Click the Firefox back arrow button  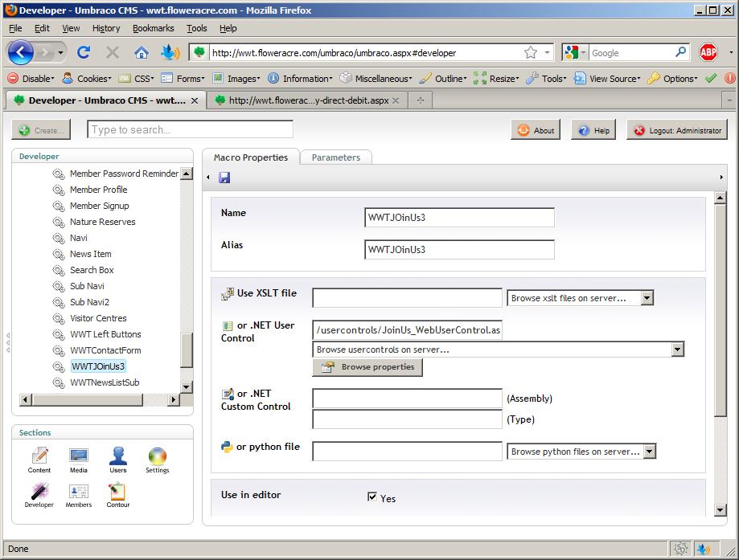coord(20,53)
